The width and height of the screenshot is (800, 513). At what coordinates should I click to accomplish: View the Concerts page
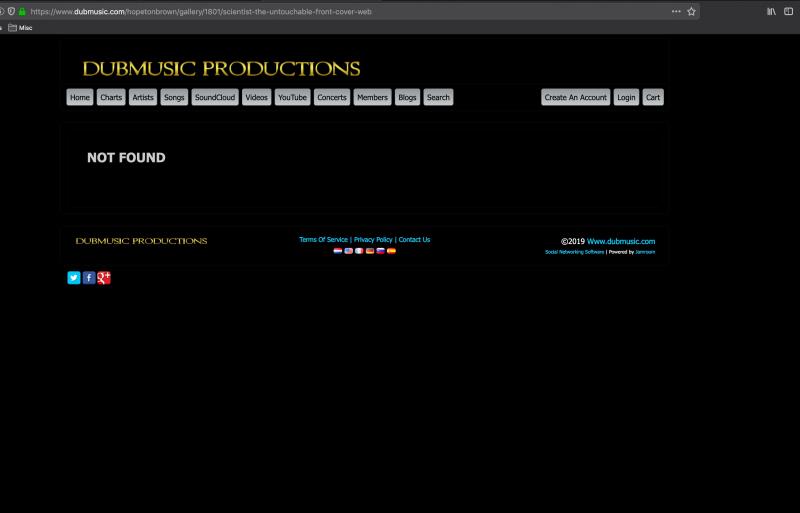tap(332, 97)
